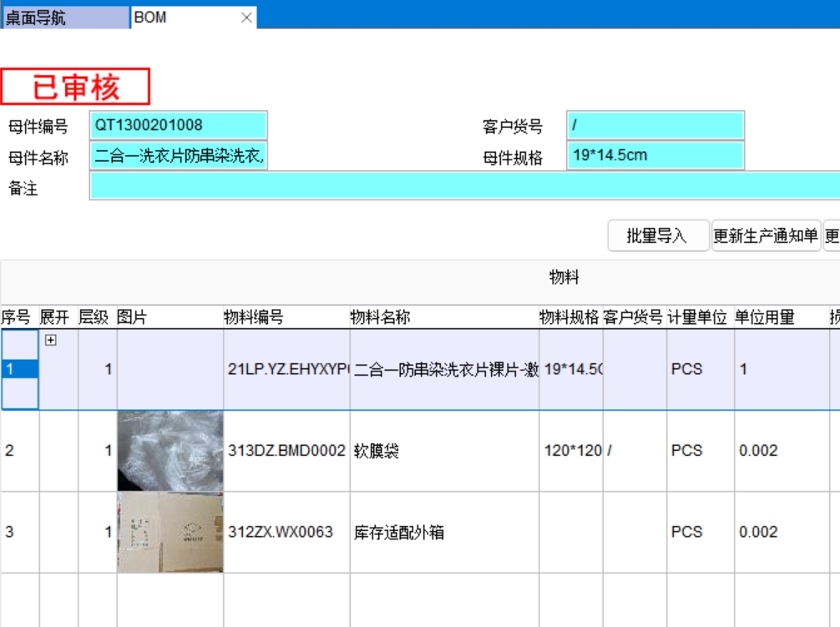Click the 批量导入 button
Screen dimensions: 840x627
pos(657,236)
